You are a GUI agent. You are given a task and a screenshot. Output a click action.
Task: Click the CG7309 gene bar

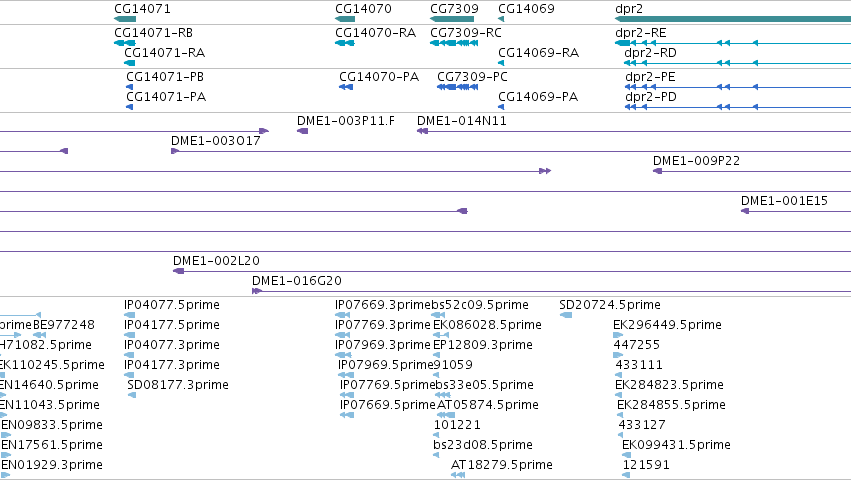452,19
